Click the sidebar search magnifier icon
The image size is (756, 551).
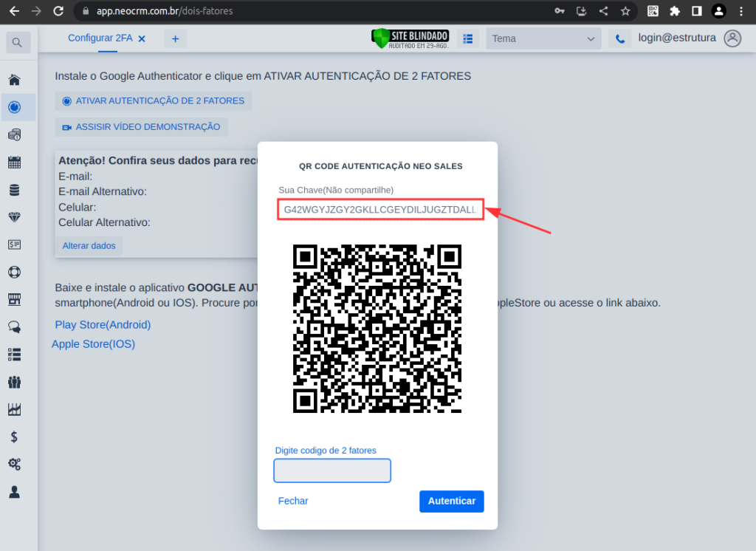[17, 43]
